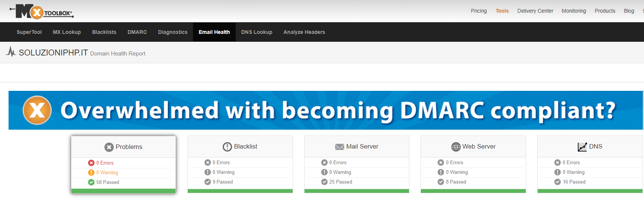Open the Monitoring link
The image size is (644, 207).
tap(574, 11)
